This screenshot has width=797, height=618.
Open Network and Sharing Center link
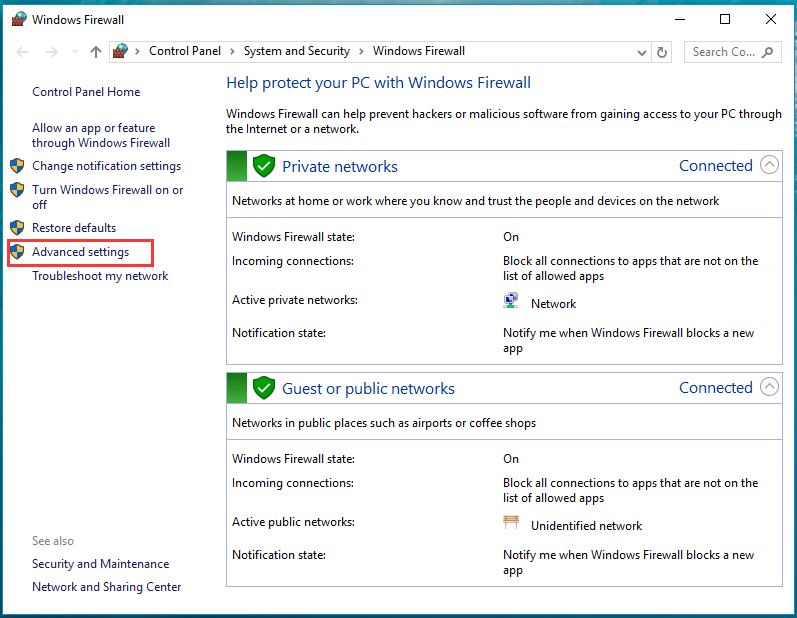[x=106, y=587]
